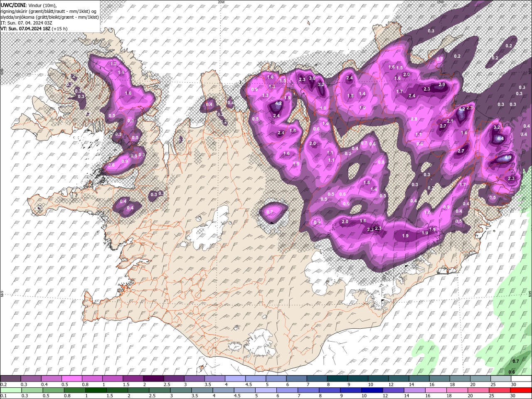Click the rain legend swatch between 10 and 12
532x399 pixels.
click(x=372, y=390)
